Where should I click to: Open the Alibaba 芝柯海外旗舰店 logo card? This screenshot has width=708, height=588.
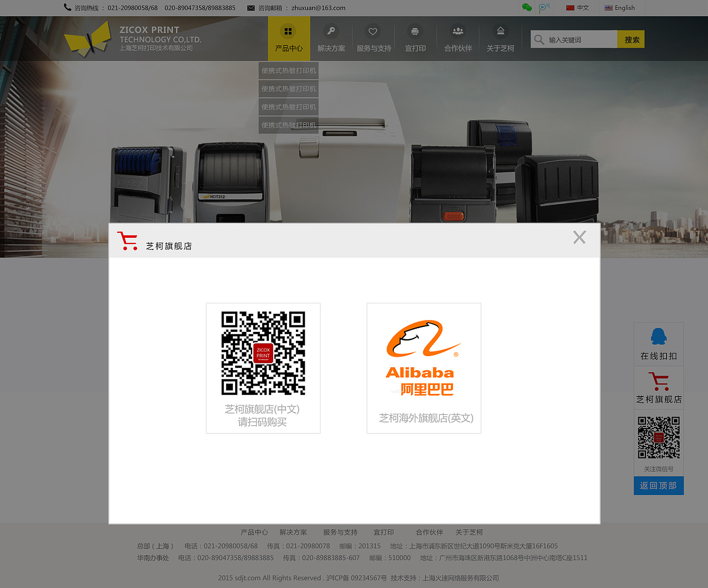tap(424, 368)
